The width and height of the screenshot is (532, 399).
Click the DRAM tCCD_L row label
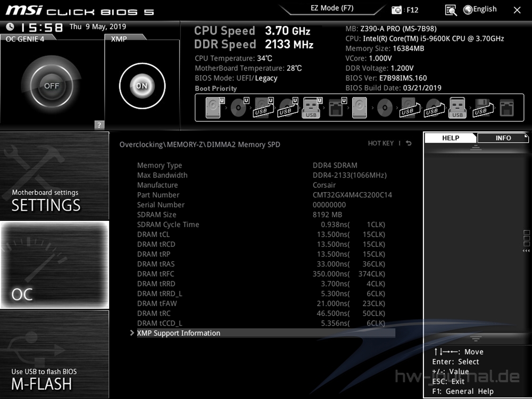(160, 323)
